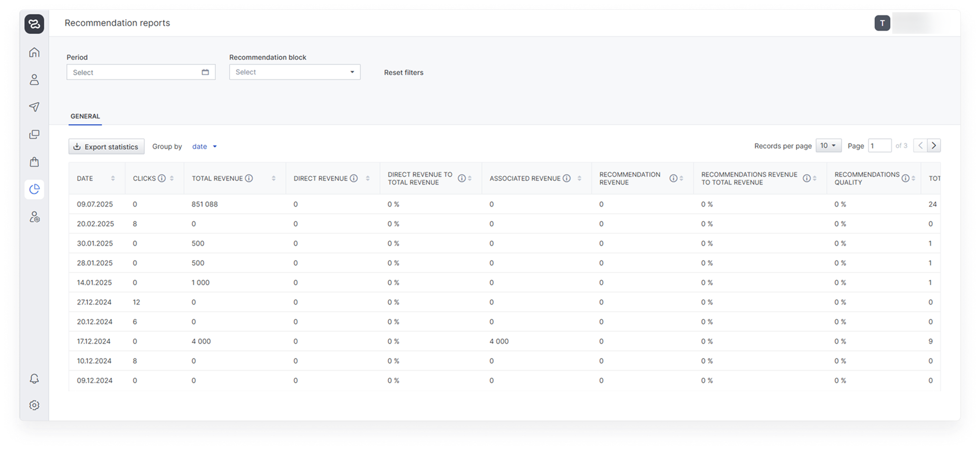This screenshot has height=450, width=980.
Task: Open the campaigns paper plane icon
Action: click(x=34, y=107)
